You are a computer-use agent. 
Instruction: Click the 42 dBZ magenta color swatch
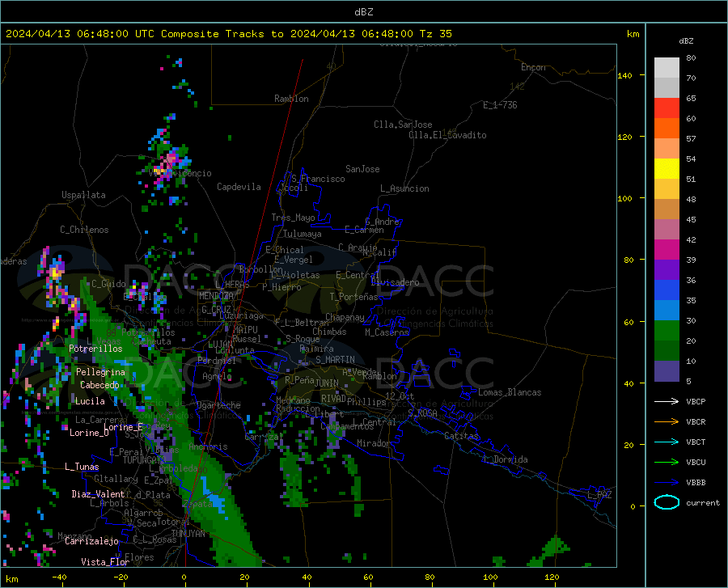(667, 249)
